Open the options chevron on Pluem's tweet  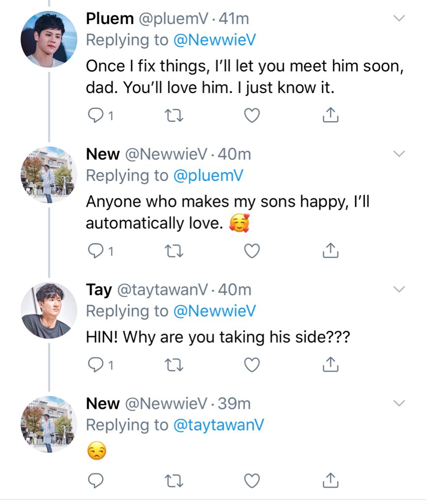(399, 19)
